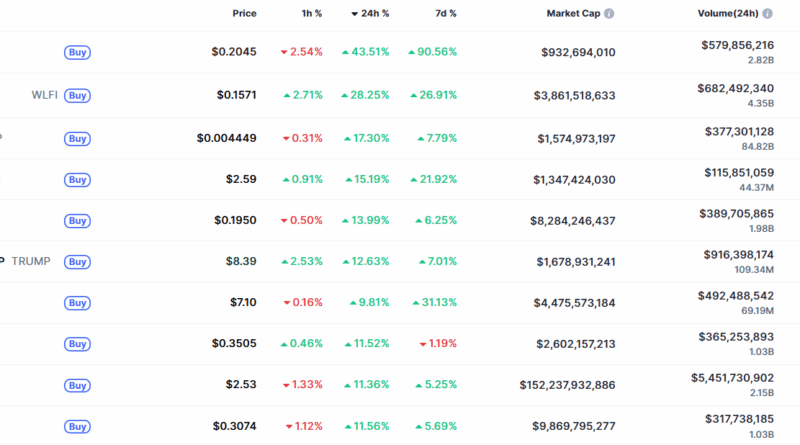Toggle the 24h % sort arrow
Viewport: 800px width, 445px height.
[x=354, y=14]
